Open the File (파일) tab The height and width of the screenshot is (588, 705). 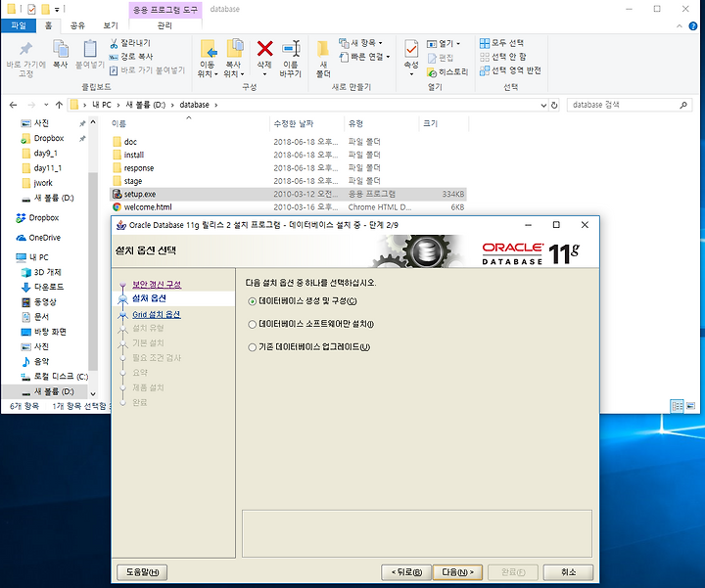click(19, 25)
